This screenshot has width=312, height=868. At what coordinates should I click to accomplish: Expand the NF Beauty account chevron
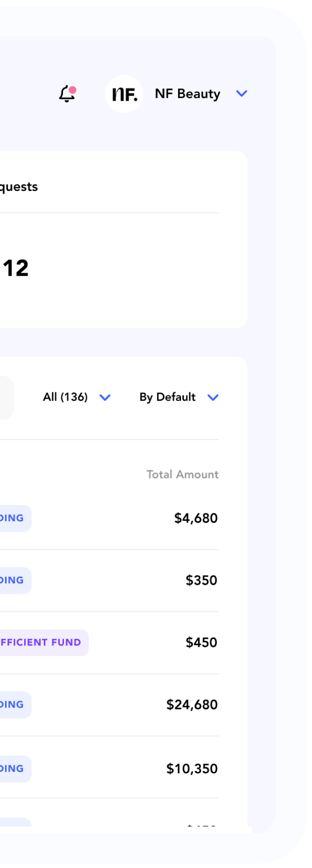(242, 94)
